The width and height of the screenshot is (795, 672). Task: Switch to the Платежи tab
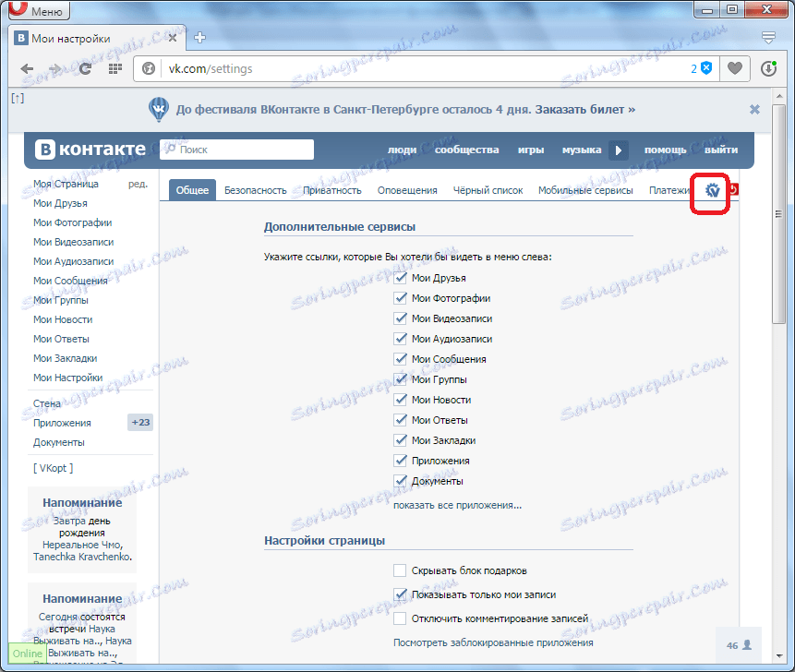[x=669, y=190]
